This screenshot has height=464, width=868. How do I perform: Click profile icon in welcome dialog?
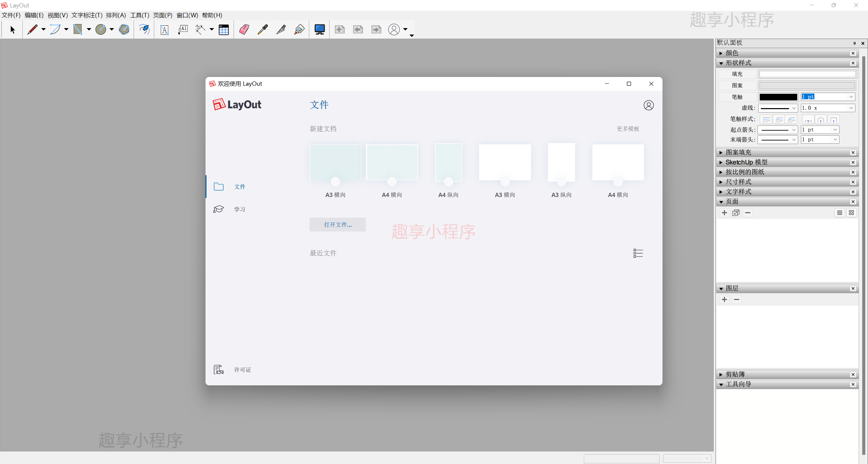pos(649,105)
